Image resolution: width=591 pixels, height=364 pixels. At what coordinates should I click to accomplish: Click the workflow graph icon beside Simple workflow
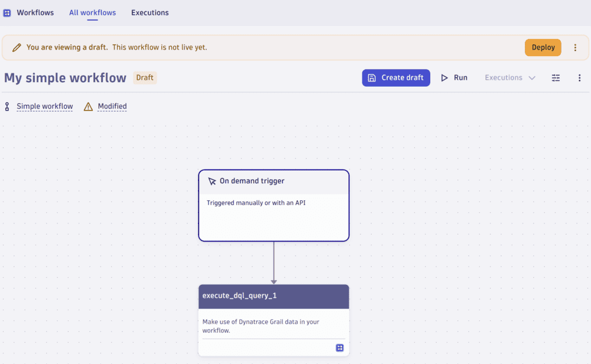pos(7,106)
